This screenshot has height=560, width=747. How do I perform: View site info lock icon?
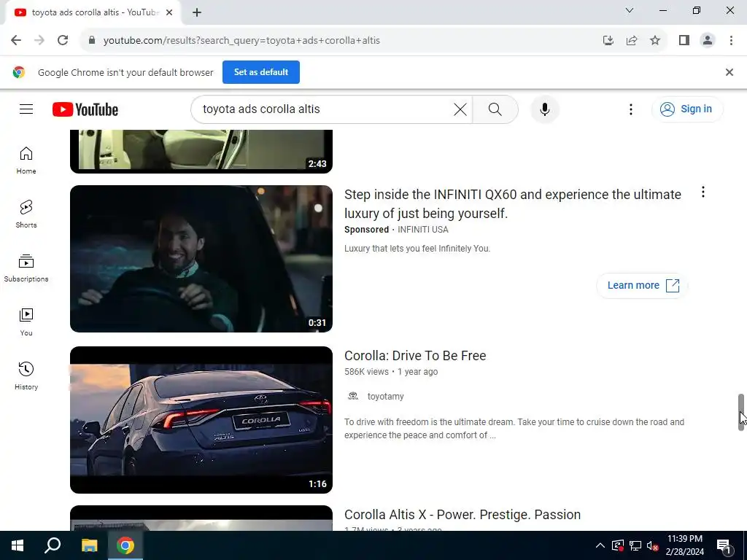[x=92, y=41]
